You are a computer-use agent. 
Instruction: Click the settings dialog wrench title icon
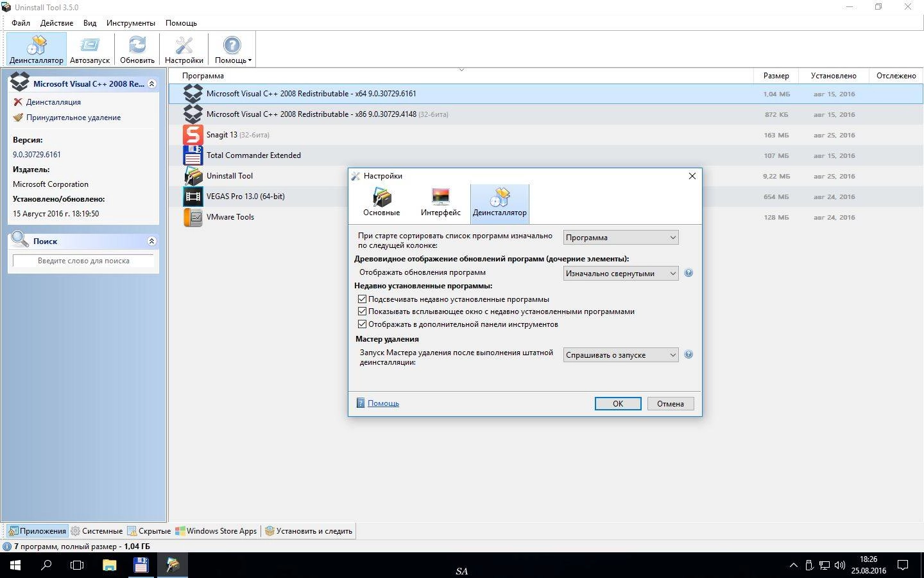[355, 176]
